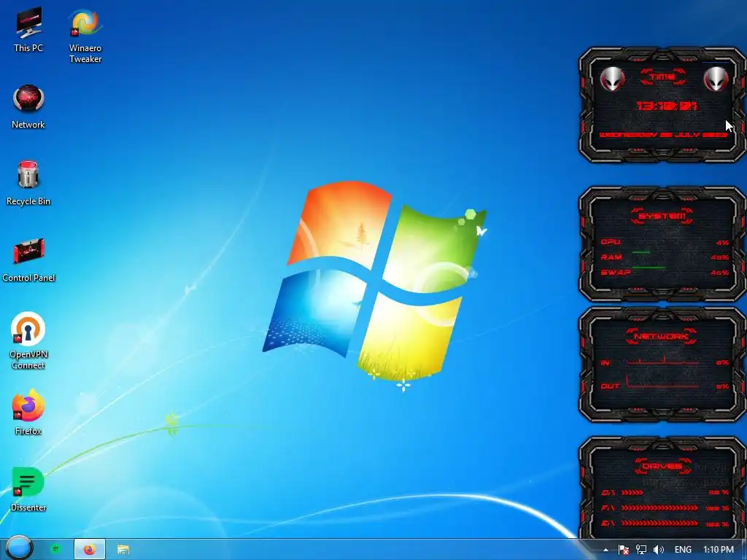
Task: Click the F:\ drive label
Action: coord(608,508)
